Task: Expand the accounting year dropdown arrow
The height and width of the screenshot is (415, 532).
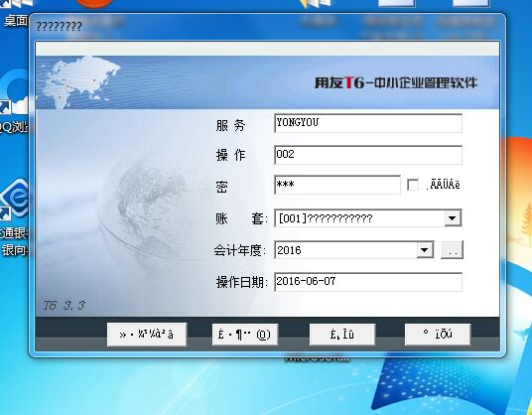Action: pos(425,250)
